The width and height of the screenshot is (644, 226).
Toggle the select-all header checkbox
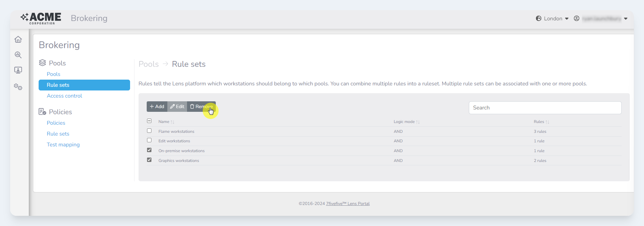[149, 121]
